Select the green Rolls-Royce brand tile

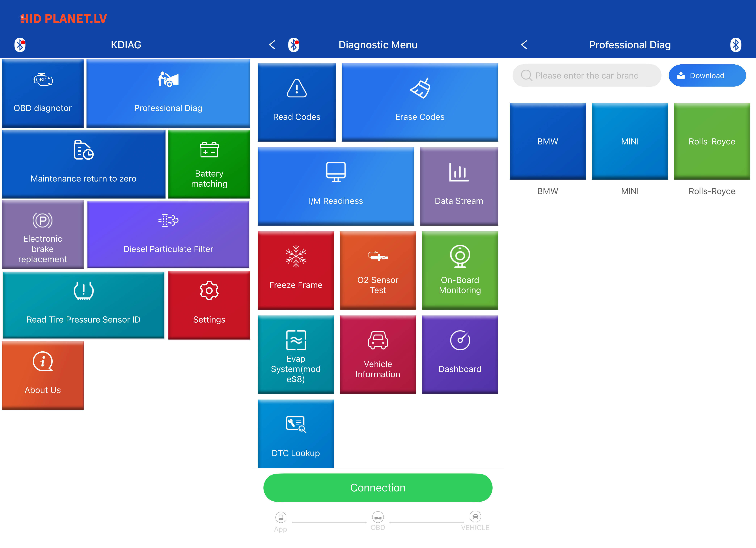click(712, 141)
